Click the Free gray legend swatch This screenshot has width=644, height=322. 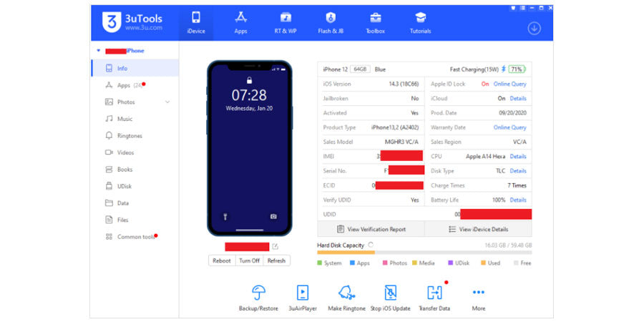click(x=516, y=263)
